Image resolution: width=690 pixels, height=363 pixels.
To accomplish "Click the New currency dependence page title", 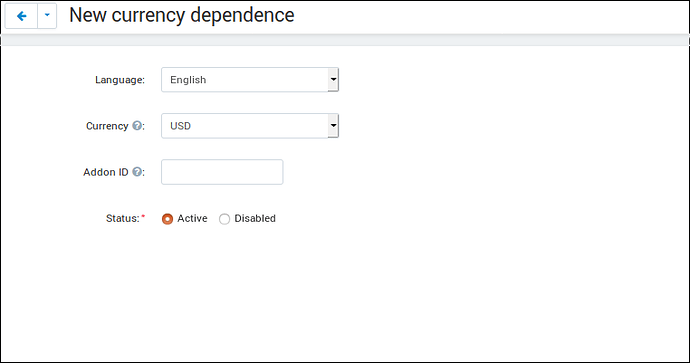I will pos(182,15).
